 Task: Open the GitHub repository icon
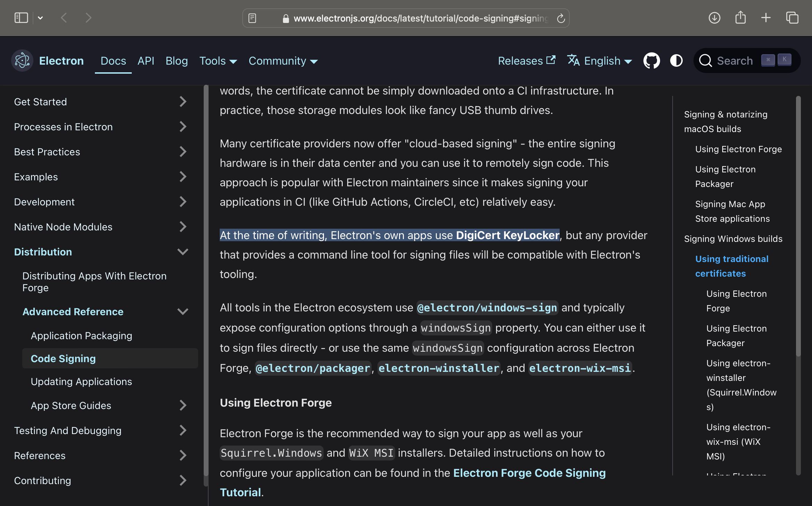click(x=651, y=61)
